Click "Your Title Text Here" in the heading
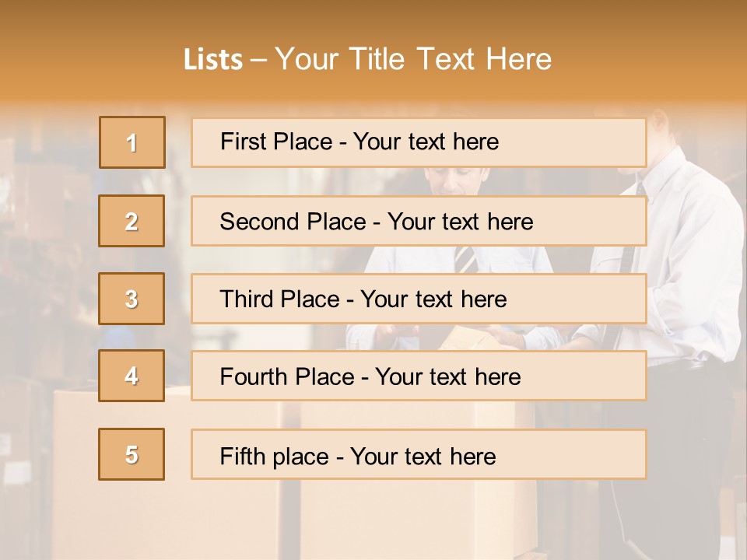The image size is (747, 560). (x=413, y=59)
